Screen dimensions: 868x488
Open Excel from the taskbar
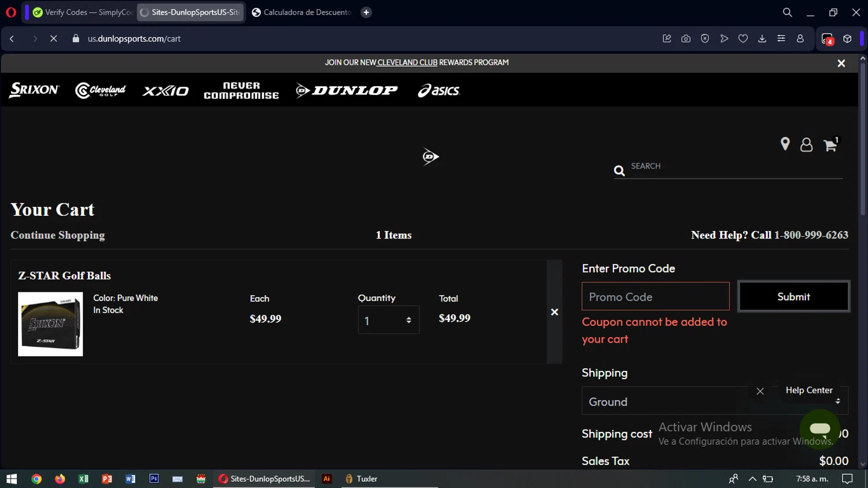83,479
